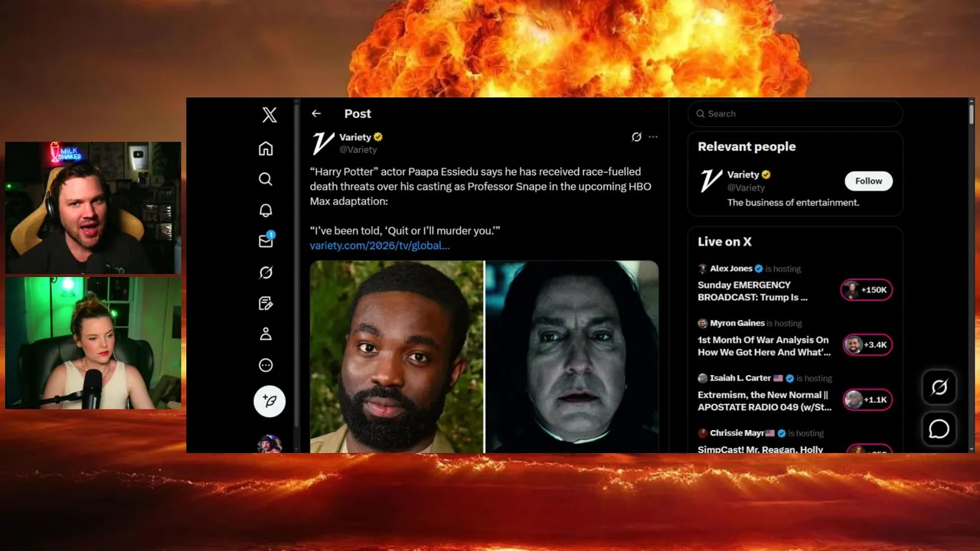Open Notifications bell icon
Screen dimensions: 980x551
pos(266,210)
